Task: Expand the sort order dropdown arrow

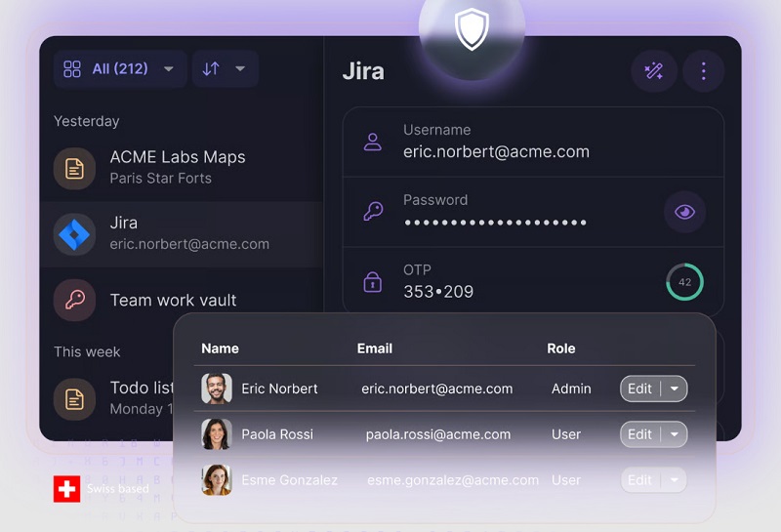Action: point(240,68)
